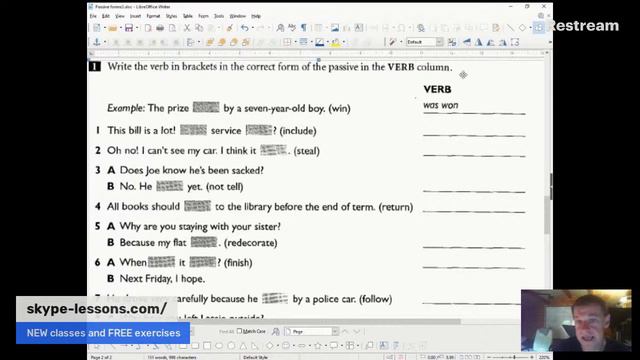This screenshot has width=640, height=360.
Task: Toggle the Draw Functions button
Action: [538, 28]
